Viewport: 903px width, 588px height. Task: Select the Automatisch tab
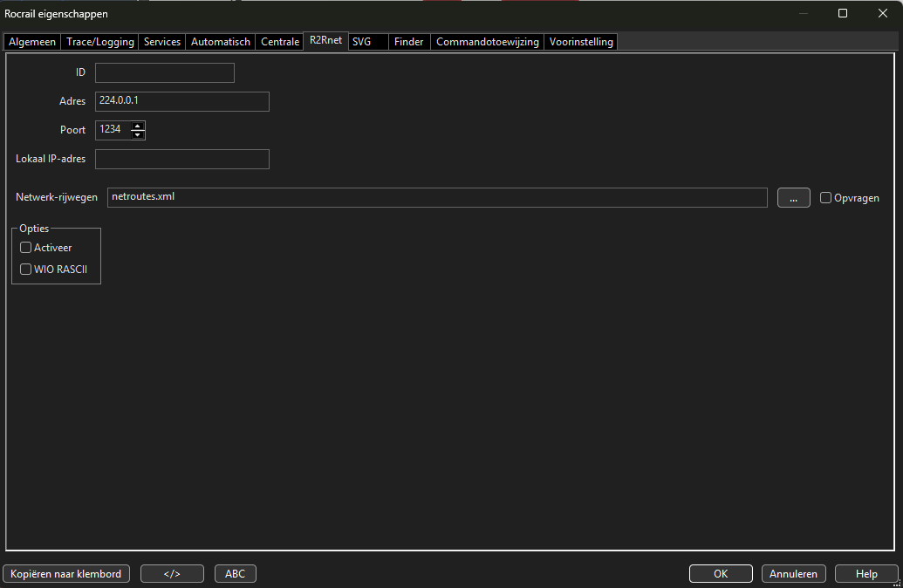tap(221, 42)
